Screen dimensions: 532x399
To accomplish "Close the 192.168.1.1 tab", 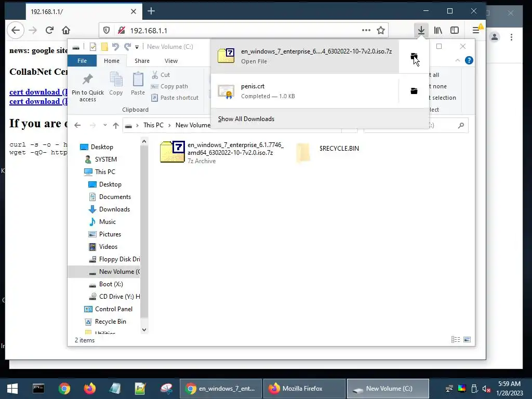I will 134,11.
